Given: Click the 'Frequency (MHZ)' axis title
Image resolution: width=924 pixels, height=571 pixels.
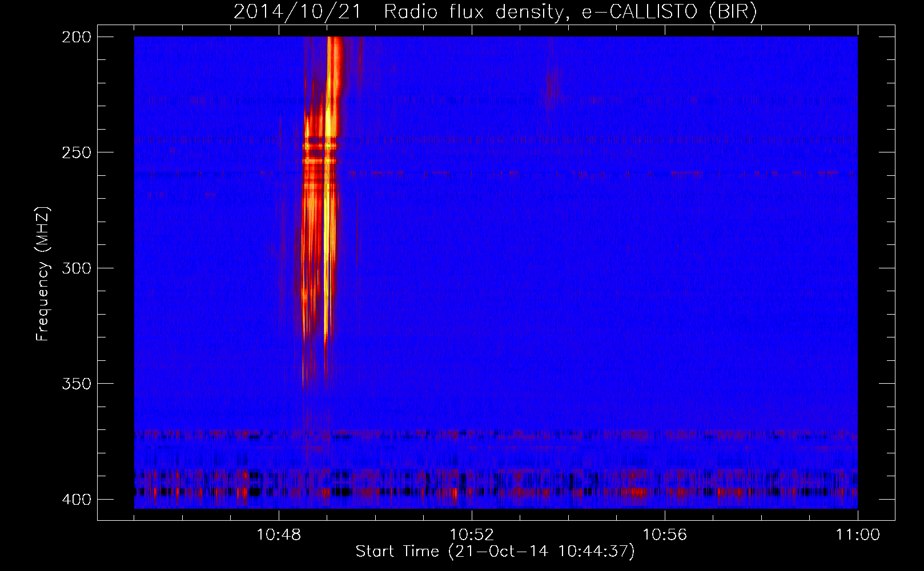Looking at the screenshot, I should point(43,274).
